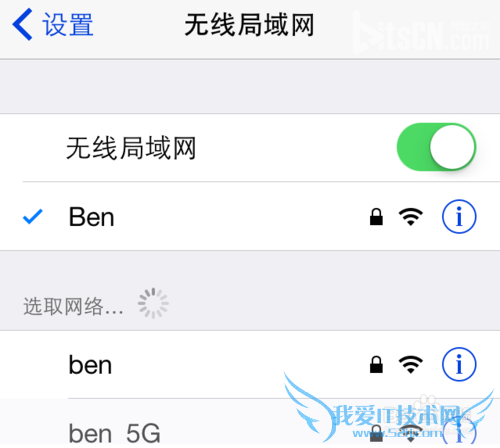Viewport: 500px width, 448px height.
Task: Tap Wi-Fi signal icon for Ben
Action: click(411, 217)
